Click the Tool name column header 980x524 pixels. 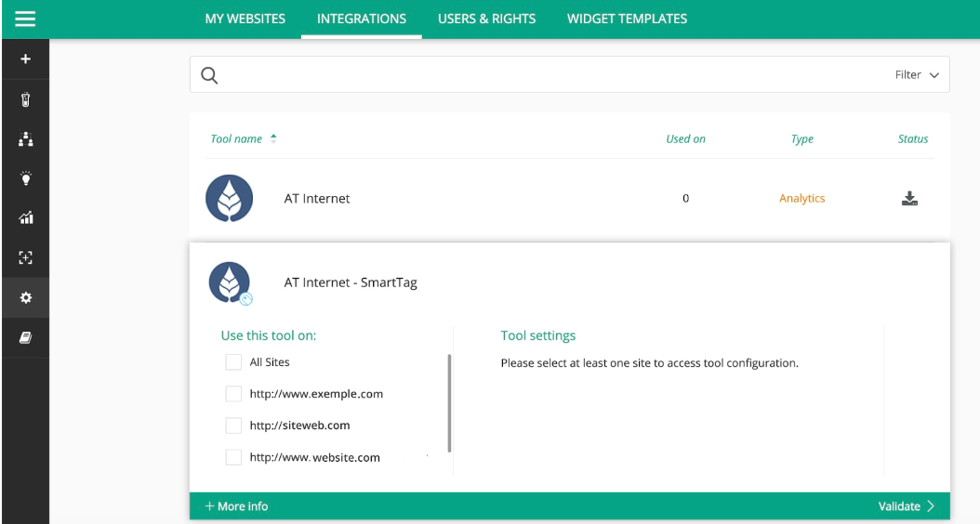(x=236, y=138)
